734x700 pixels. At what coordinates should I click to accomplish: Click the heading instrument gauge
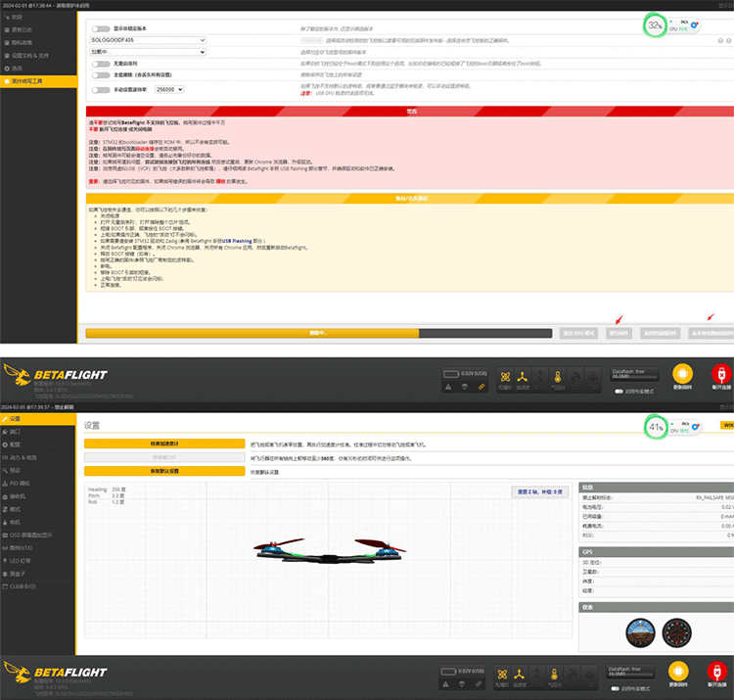tap(677, 632)
